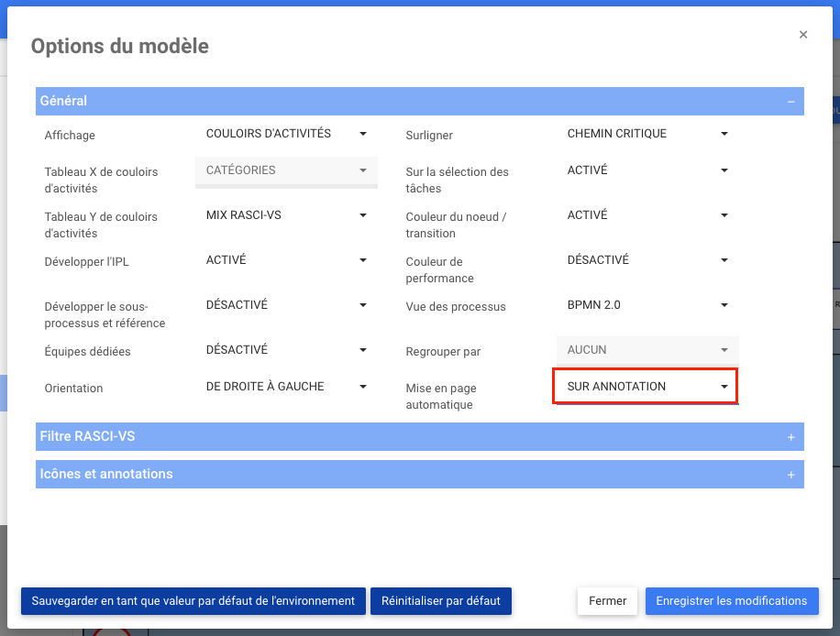Image resolution: width=840 pixels, height=636 pixels.
Task: Open the Affichage dropdown
Action: coord(287,134)
